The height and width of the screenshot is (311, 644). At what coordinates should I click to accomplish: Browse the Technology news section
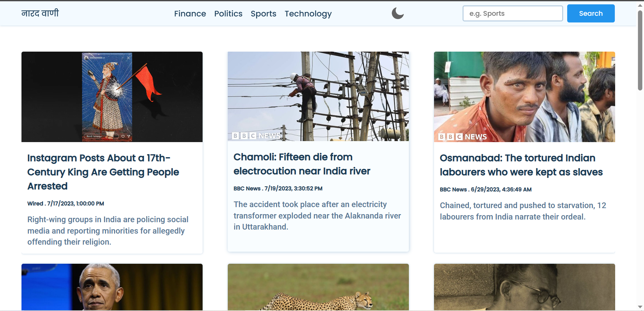pos(308,14)
